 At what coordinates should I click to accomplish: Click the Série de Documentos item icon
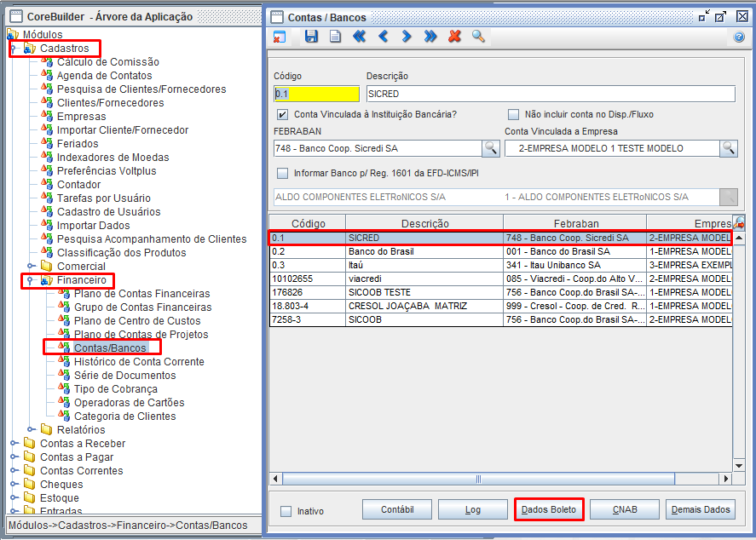tap(64, 375)
